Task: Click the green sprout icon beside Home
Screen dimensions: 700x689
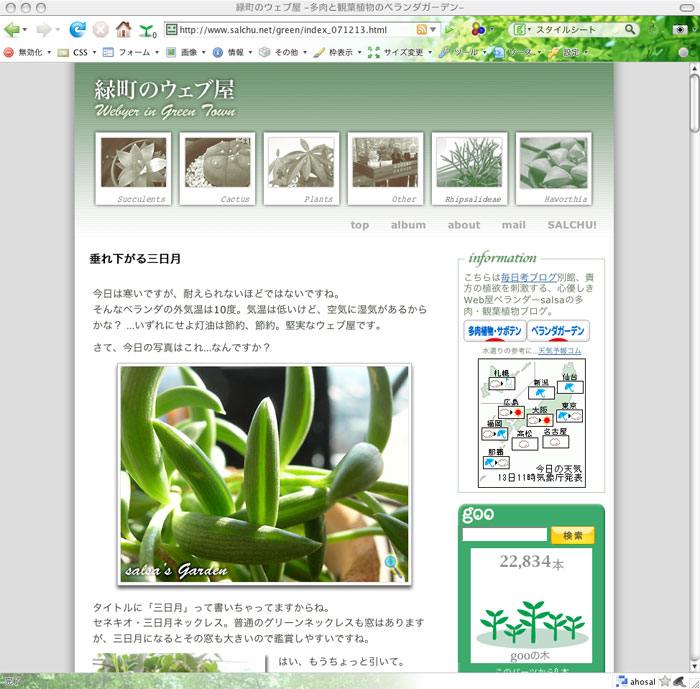Action: click(147, 30)
